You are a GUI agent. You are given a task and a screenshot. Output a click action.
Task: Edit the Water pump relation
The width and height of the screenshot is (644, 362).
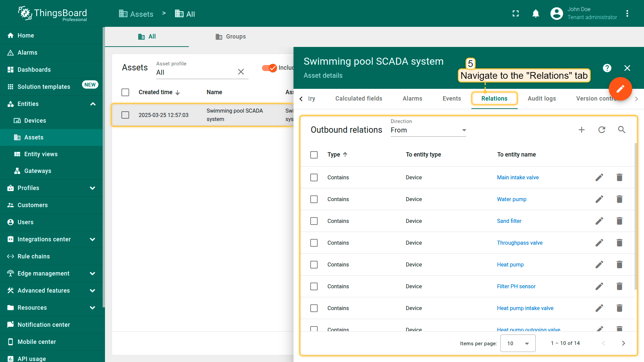(x=599, y=199)
